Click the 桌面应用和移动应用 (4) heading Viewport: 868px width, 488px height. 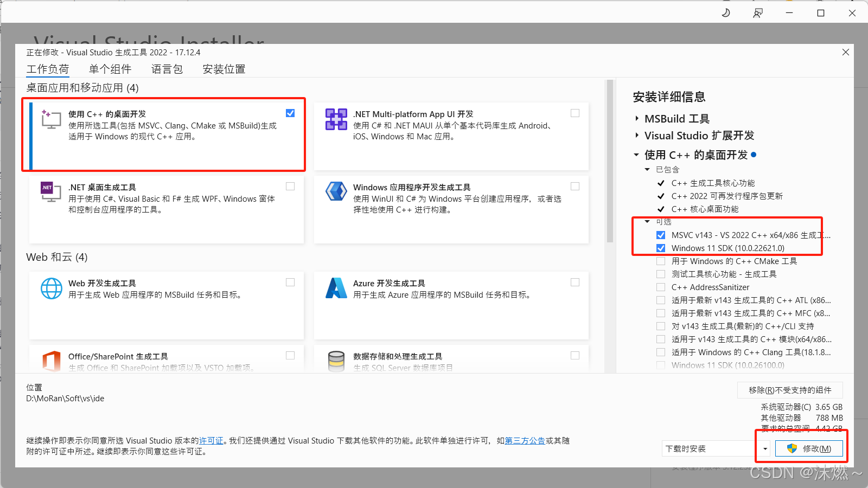[x=82, y=88]
